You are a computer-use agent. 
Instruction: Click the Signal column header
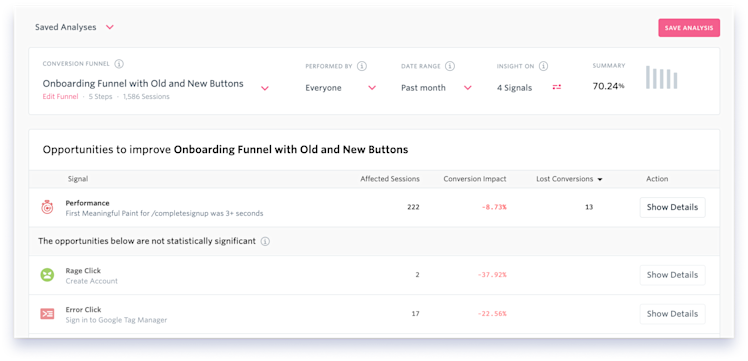tap(78, 179)
